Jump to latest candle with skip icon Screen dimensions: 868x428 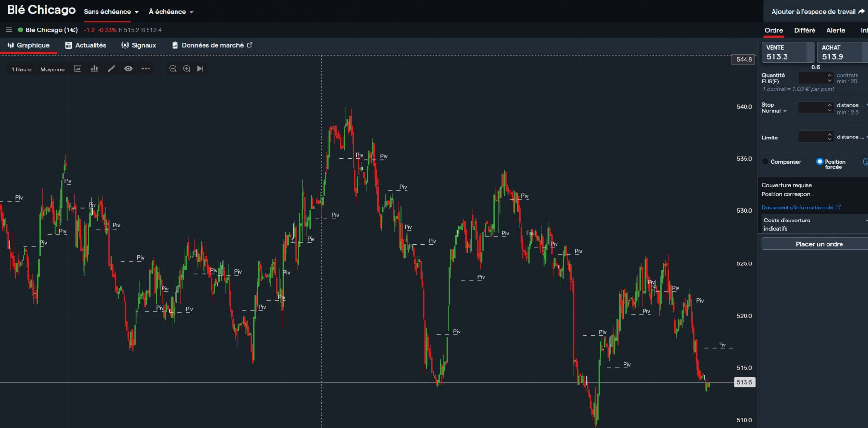pyautogui.click(x=200, y=69)
